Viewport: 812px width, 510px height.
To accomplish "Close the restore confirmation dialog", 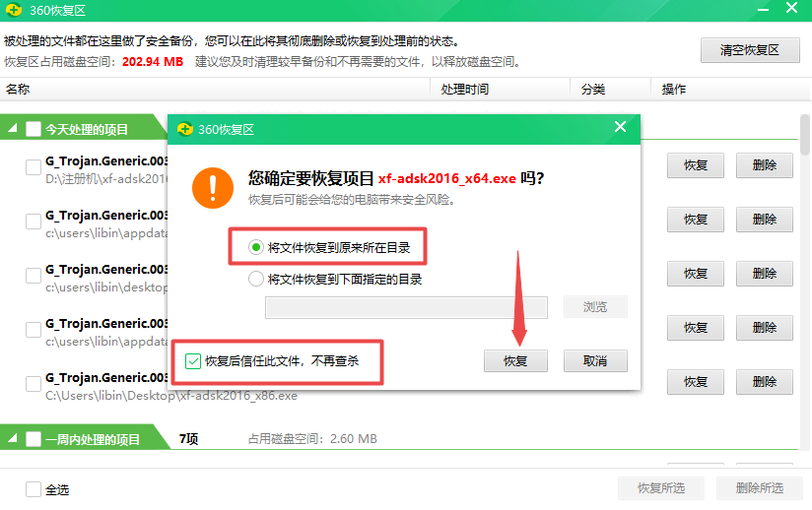I will [x=620, y=127].
